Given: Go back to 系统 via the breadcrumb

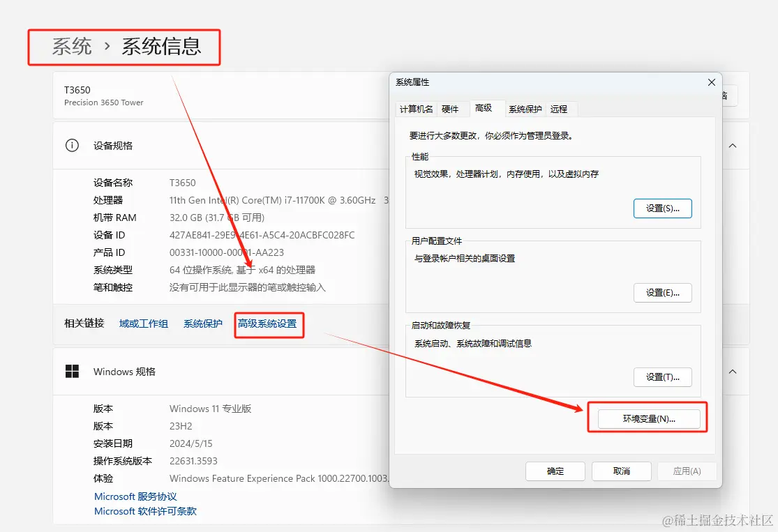Looking at the screenshot, I should (x=72, y=47).
